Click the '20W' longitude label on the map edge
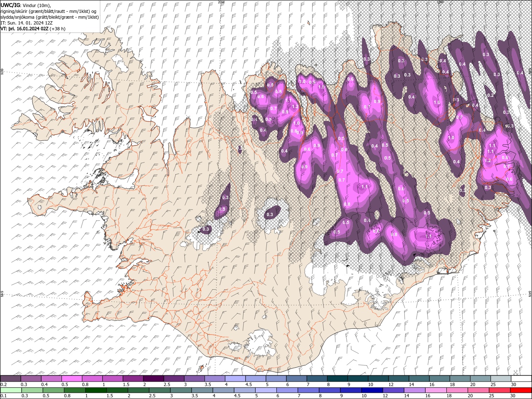532x399 pixels. click(x=221, y=2)
